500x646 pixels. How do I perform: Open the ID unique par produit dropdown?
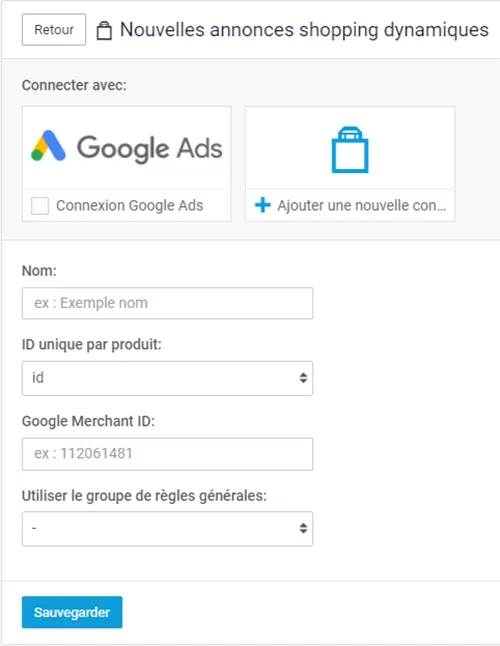coord(167,378)
